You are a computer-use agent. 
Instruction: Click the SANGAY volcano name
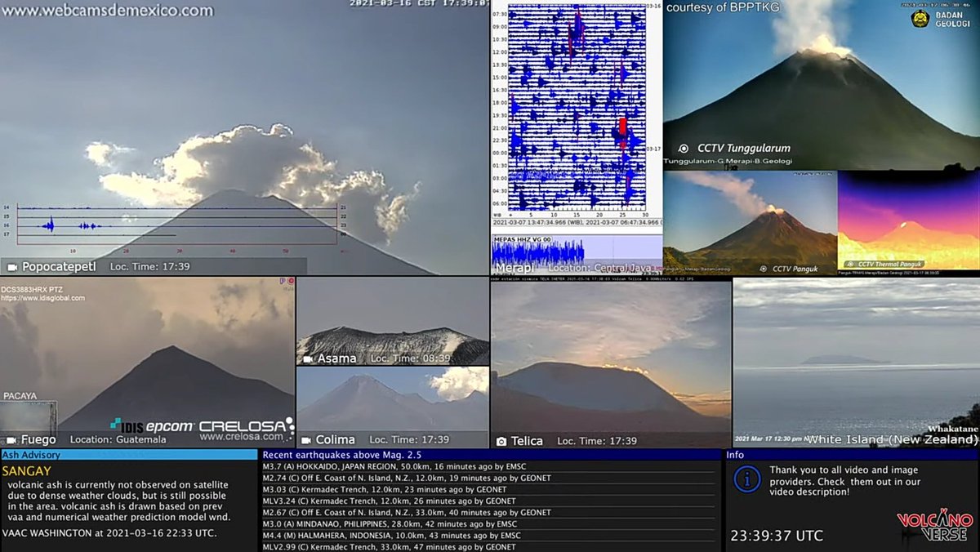click(x=27, y=471)
